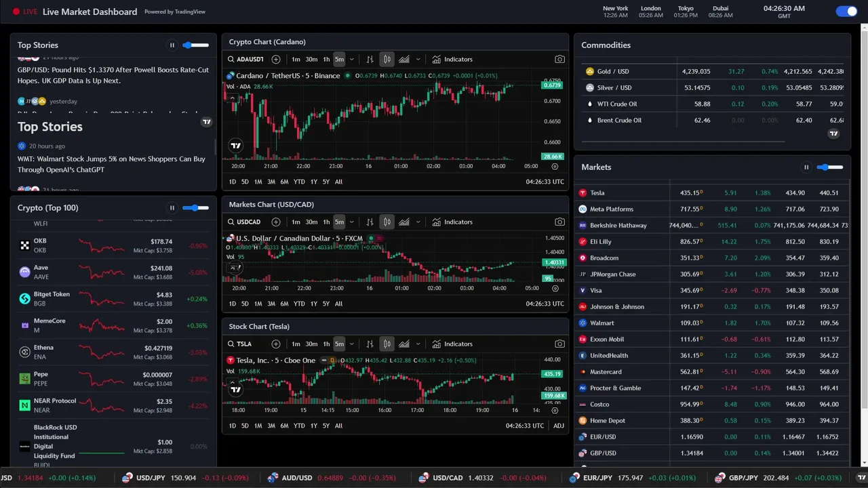Open Indicators on the Cardano chart

point(452,60)
